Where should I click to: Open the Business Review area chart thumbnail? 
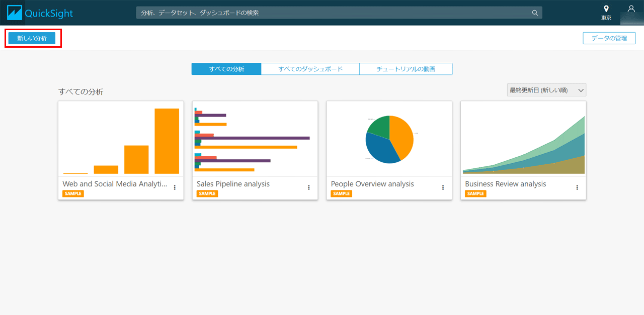[x=523, y=139]
